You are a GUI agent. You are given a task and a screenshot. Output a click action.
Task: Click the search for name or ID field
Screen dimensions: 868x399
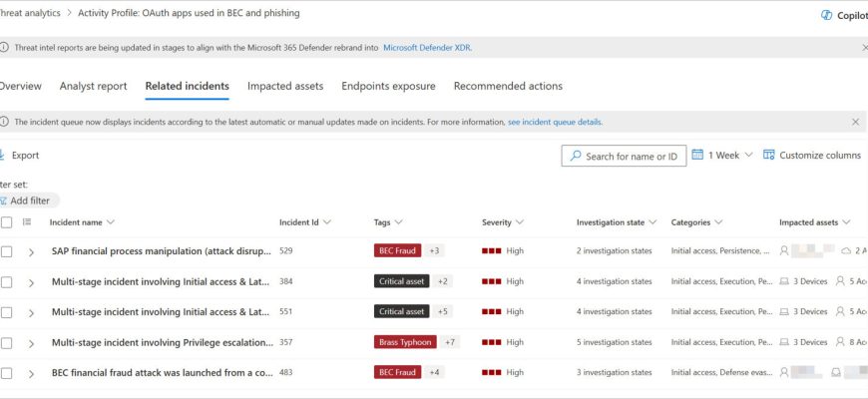point(624,156)
